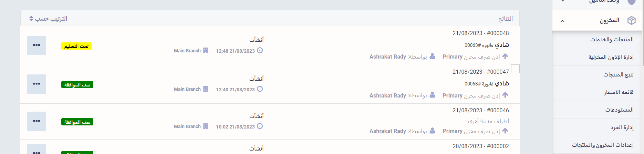Open the الترتيب حسب sort dropdown

tap(48, 19)
